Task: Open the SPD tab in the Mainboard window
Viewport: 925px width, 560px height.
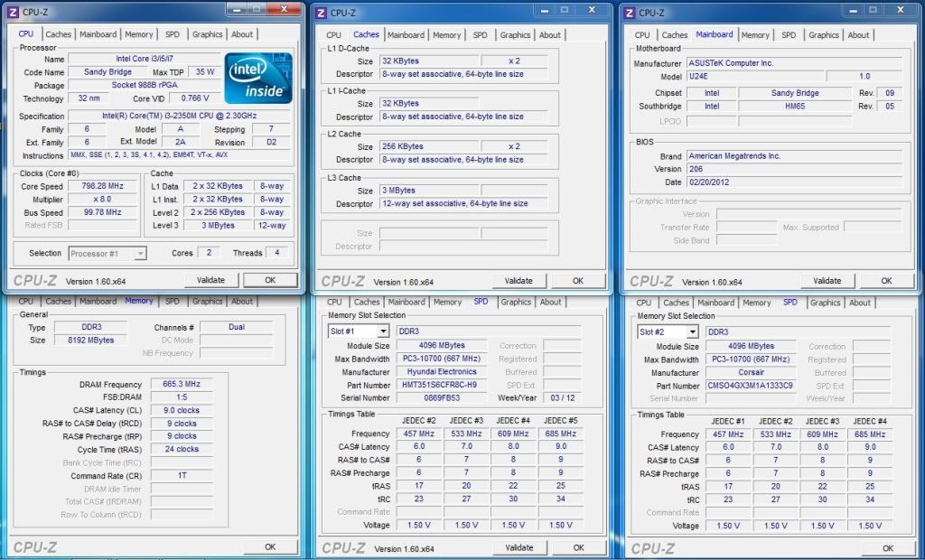Action: 789,35
